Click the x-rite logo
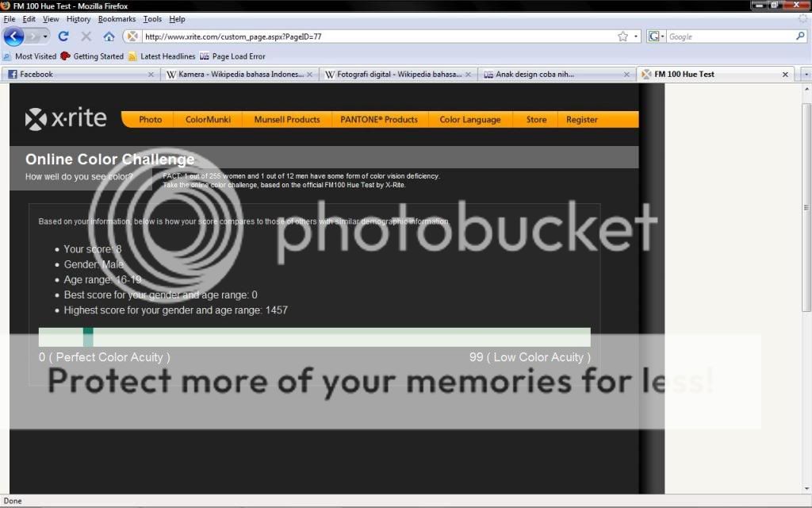The height and width of the screenshot is (508, 812). [x=66, y=119]
